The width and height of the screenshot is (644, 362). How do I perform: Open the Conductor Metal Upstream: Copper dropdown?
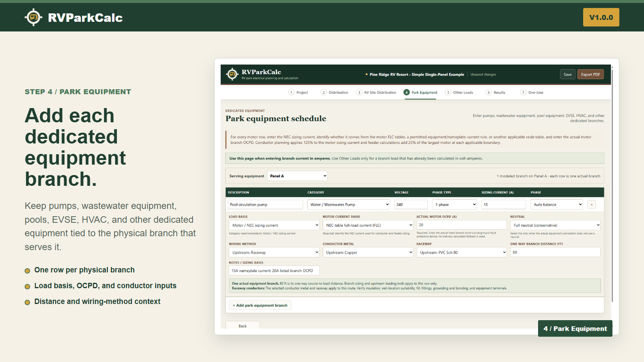(368, 252)
